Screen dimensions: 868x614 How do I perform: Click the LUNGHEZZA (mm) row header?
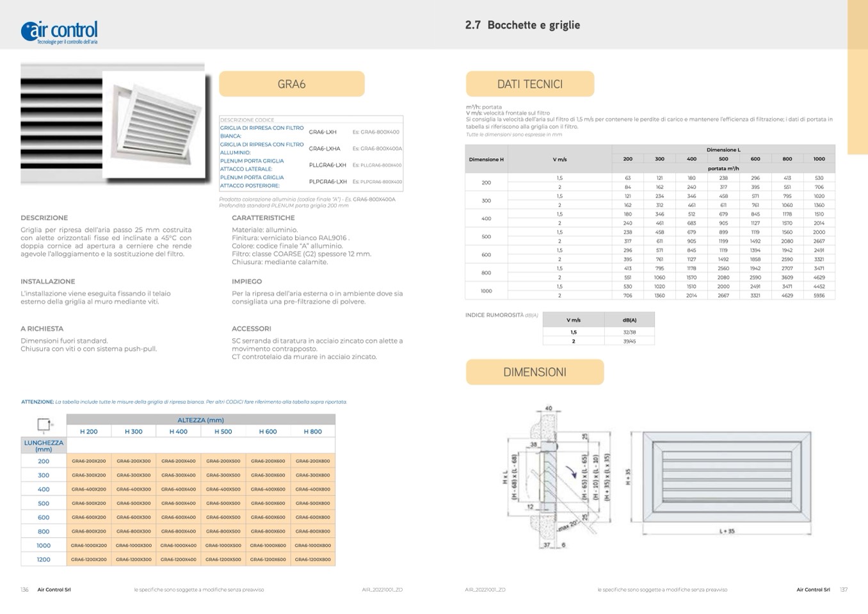[44, 446]
